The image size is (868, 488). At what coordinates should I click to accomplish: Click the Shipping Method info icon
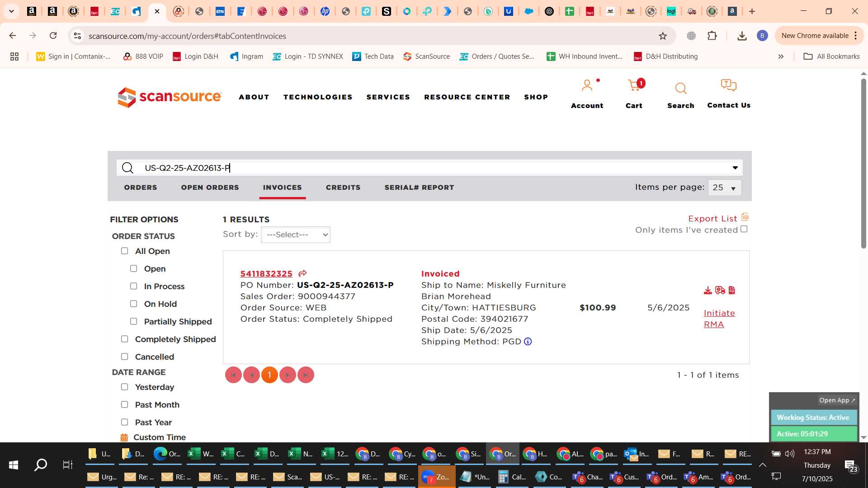(x=528, y=342)
